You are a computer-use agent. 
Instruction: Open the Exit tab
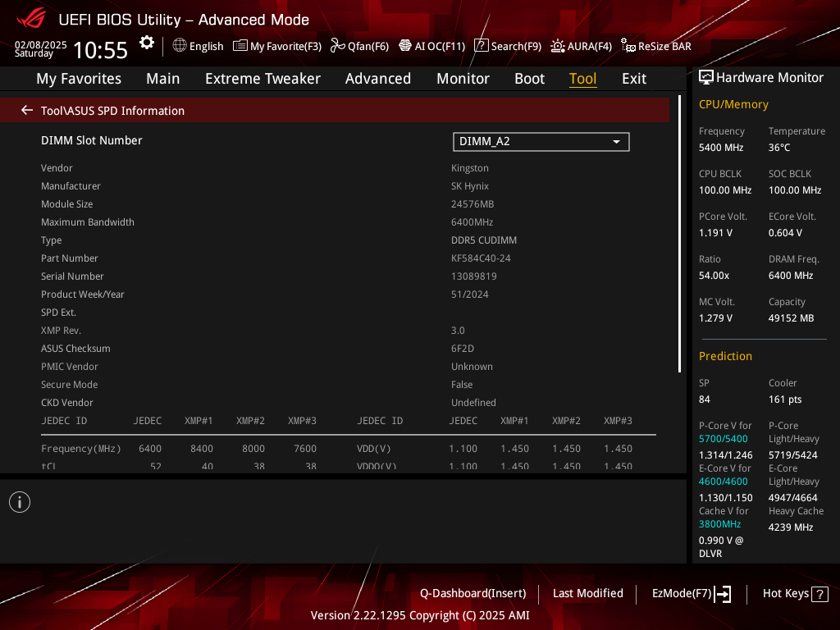634,78
